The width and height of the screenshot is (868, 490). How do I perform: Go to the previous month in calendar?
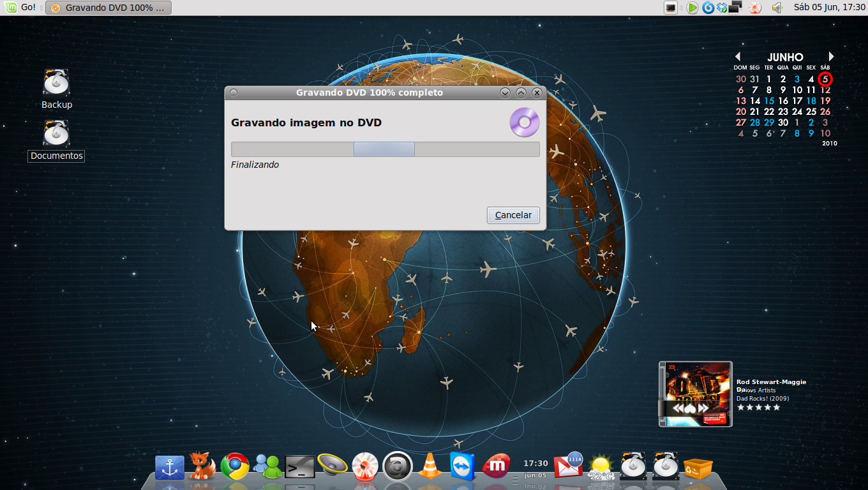pyautogui.click(x=738, y=57)
